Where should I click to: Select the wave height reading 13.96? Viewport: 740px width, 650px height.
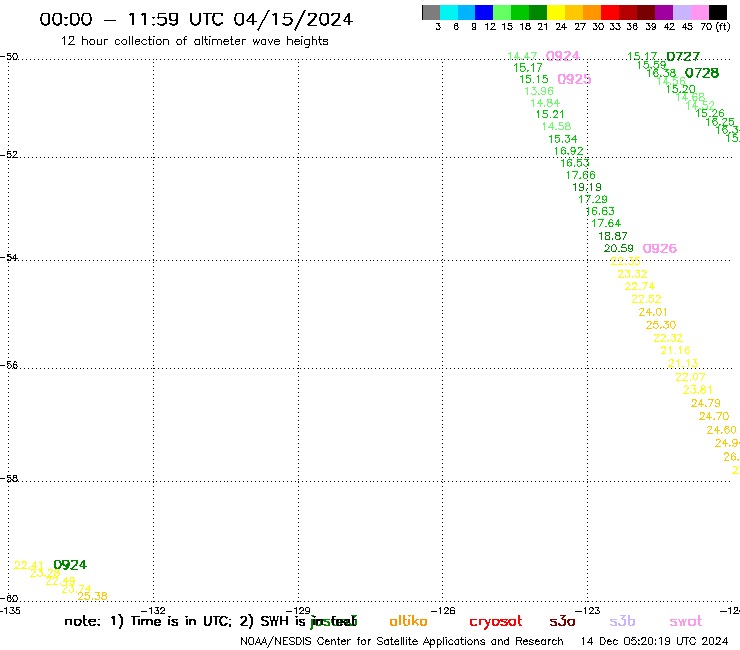click(x=539, y=91)
